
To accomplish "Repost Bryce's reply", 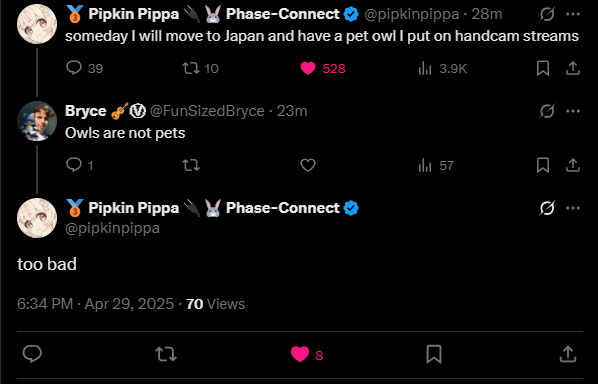I will (191, 165).
